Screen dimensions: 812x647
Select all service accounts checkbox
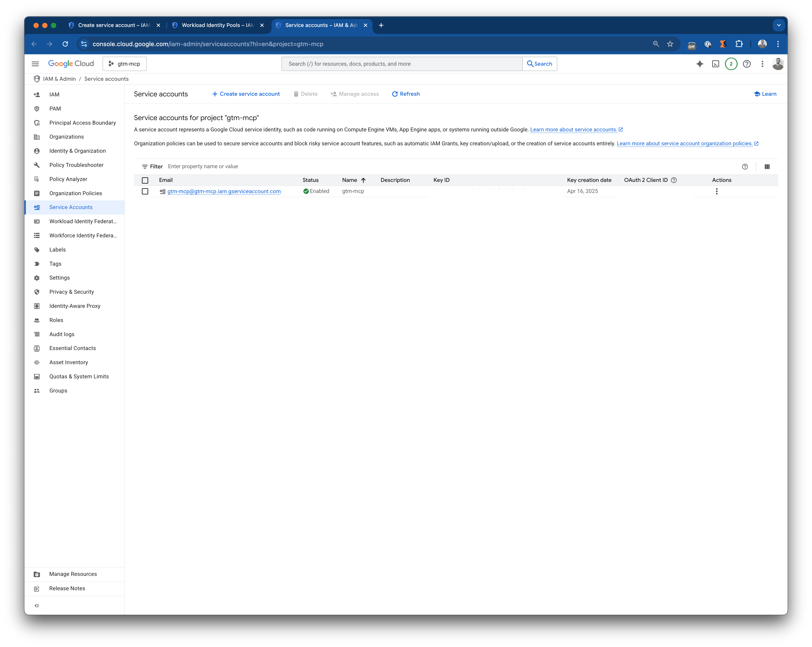pos(145,180)
